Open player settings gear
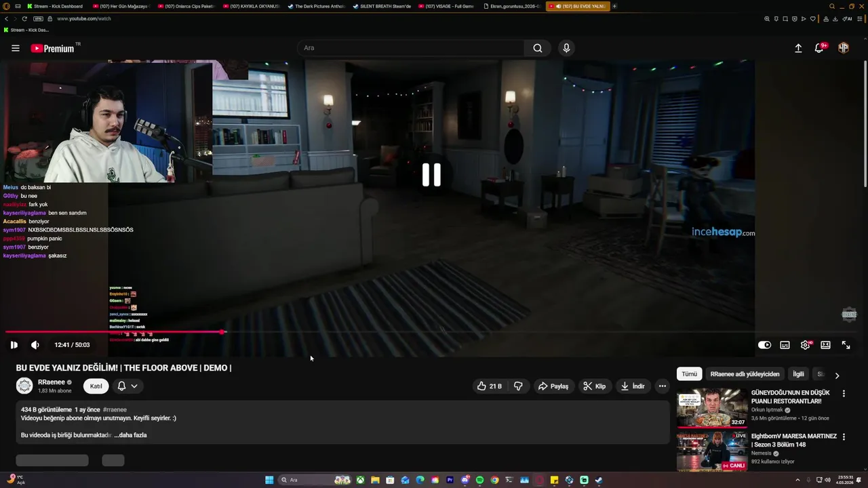 805,345
